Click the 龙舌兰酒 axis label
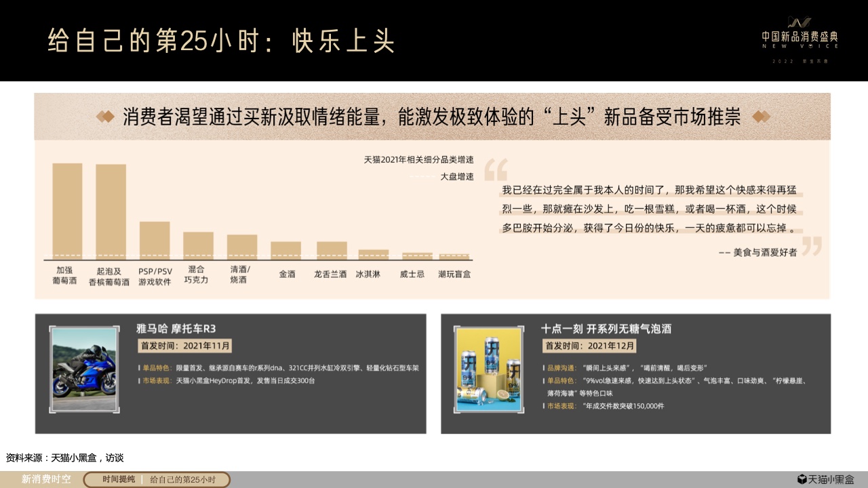868x488 pixels. coord(330,274)
